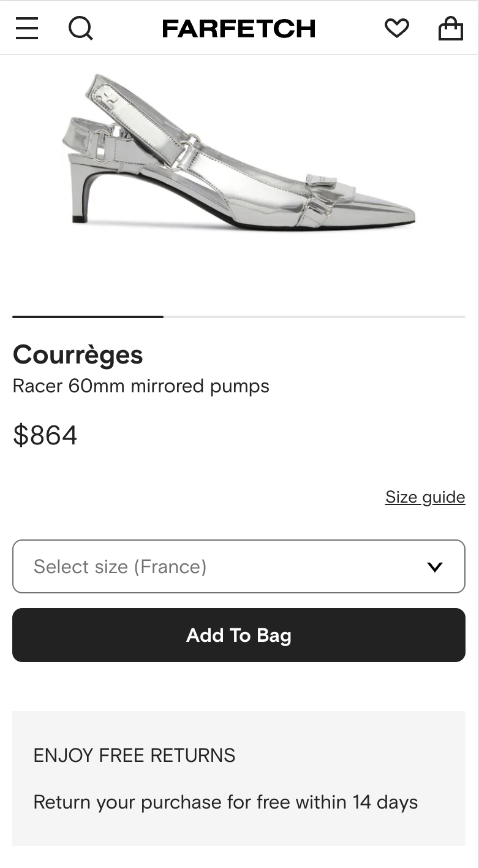The width and height of the screenshot is (479, 868).
Task: Go home via the FARFETCH logo
Action: tap(238, 28)
